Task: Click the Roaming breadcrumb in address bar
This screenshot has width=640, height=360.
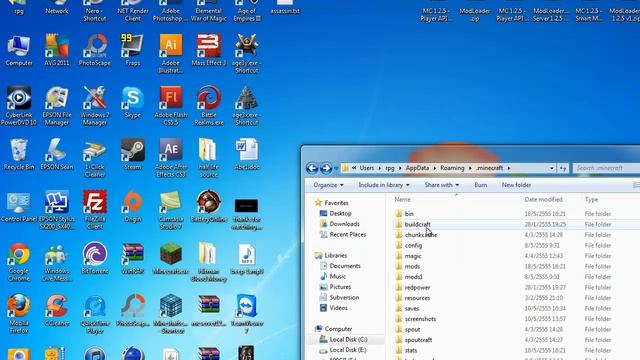Action: tap(452, 168)
